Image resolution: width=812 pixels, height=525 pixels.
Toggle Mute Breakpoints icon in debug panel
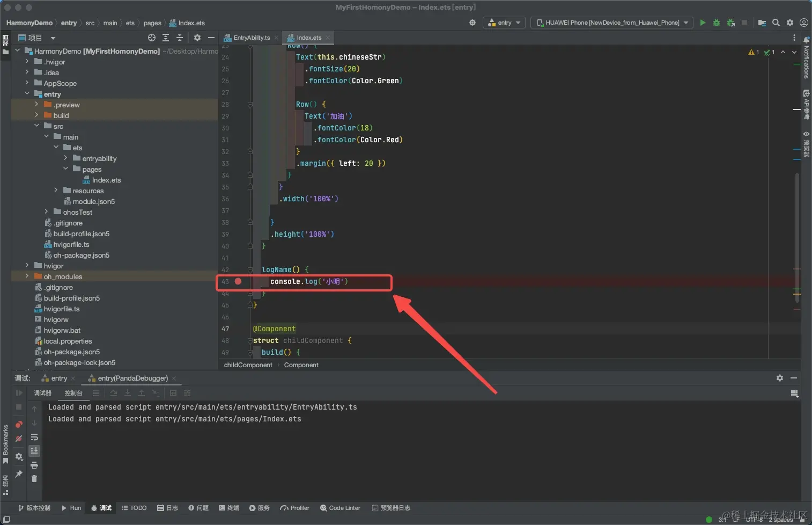pyautogui.click(x=19, y=439)
